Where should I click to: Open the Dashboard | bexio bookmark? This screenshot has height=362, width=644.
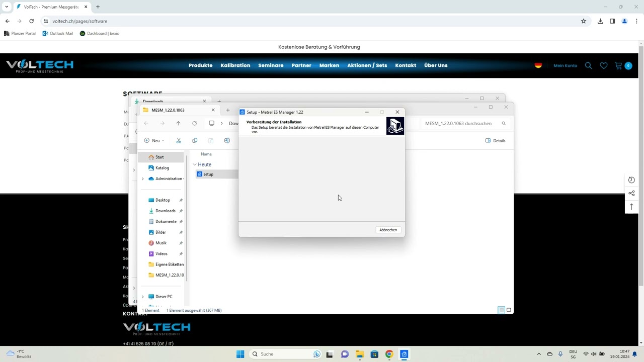pos(100,34)
